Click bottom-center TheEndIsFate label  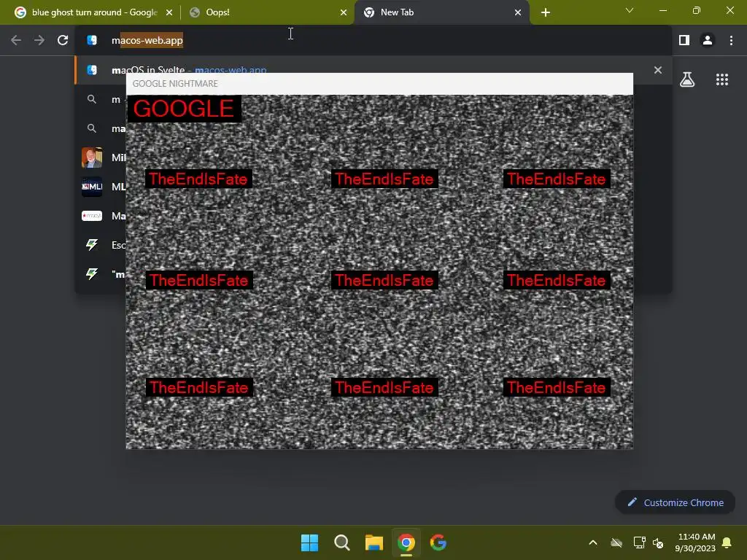pos(384,387)
